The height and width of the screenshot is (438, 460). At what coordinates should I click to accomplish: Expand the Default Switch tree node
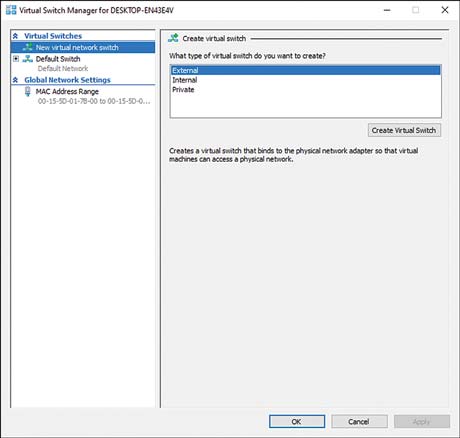pos(16,59)
